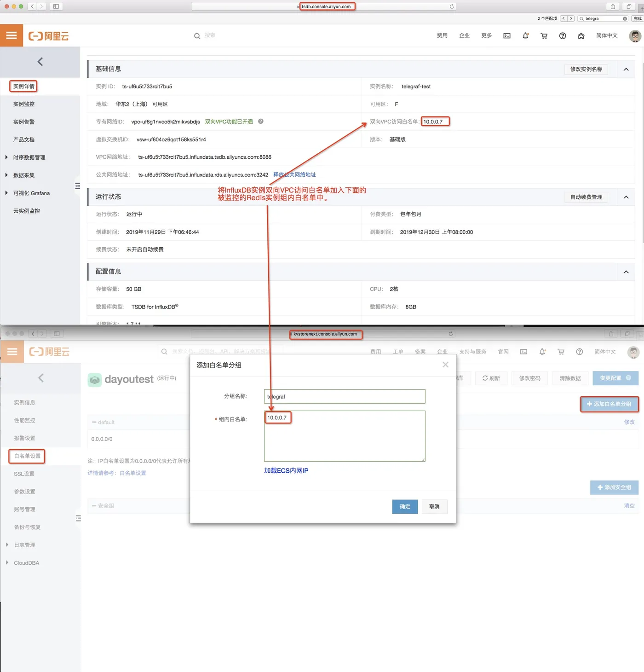Viewport: 644px width, 672px height.
Task: Expand CloudDBA in Redis sidebar
Action: click(7, 562)
